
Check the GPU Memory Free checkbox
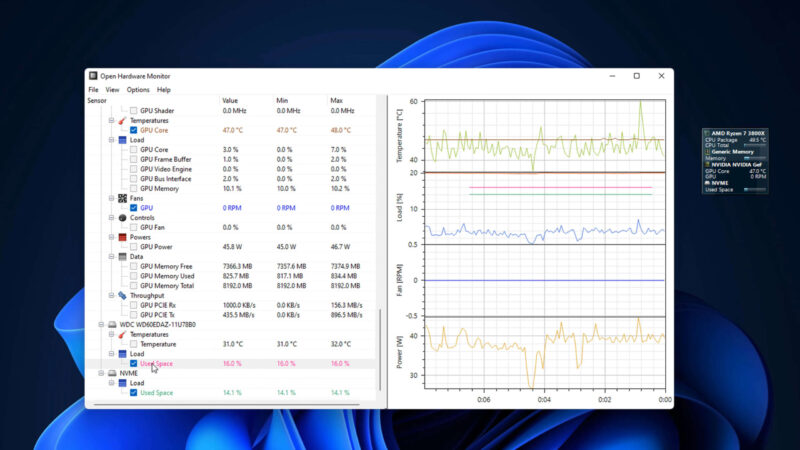[134, 266]
